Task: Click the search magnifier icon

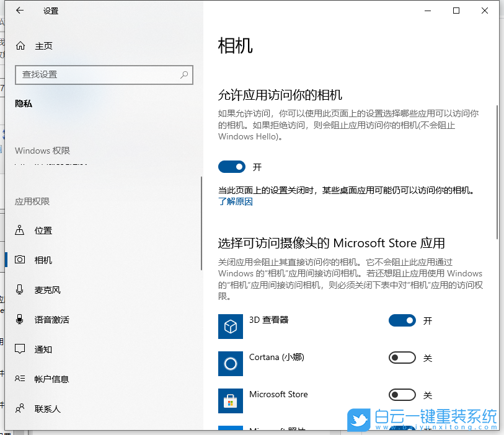Action: point(183,74)
